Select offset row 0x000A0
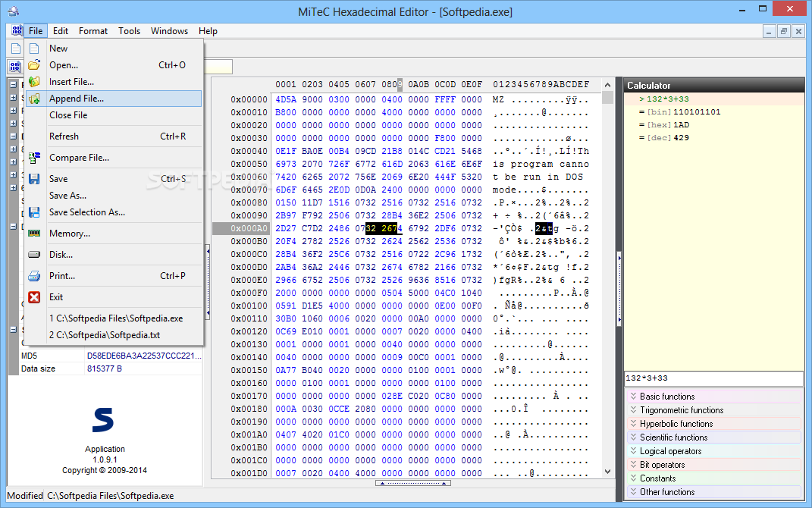The width and height of the screenshot is (812, 508). click(241, 228)
